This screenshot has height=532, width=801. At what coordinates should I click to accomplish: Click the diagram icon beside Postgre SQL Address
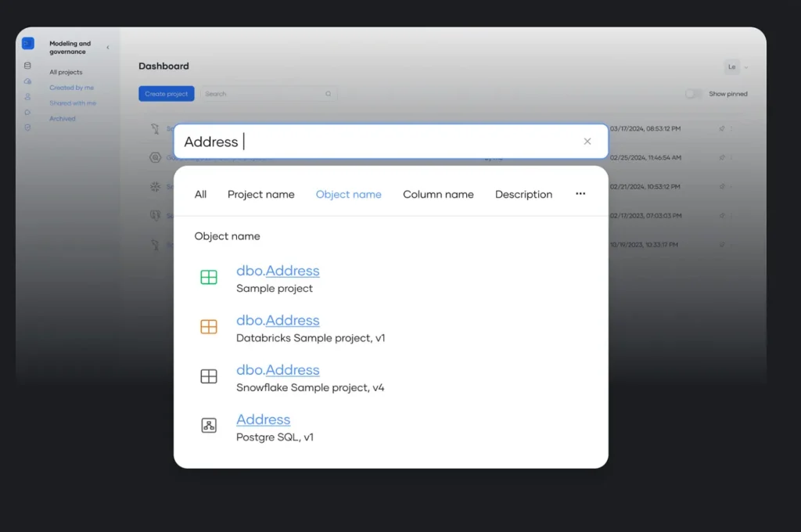click(209, 426)
